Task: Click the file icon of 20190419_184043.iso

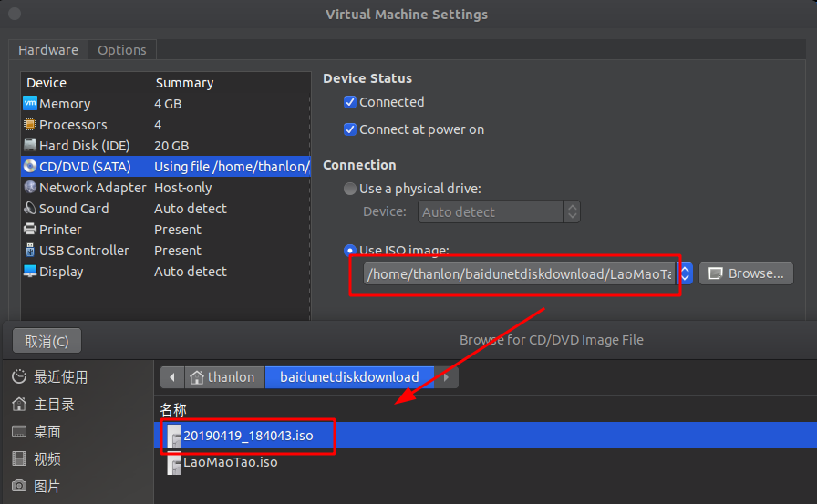Action: [x=174, y=437]
